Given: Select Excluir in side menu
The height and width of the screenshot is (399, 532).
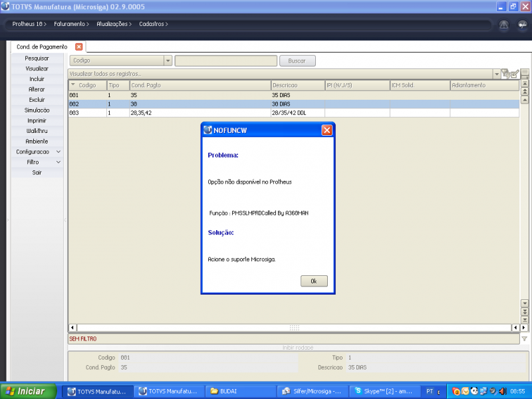Looking at the screenshot, I should (x=37, y=100).
